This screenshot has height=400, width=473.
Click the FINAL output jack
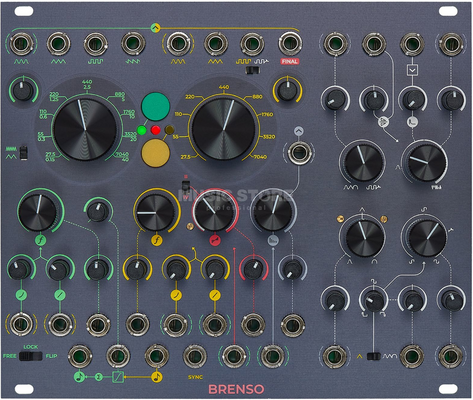[x=290, y=44]
